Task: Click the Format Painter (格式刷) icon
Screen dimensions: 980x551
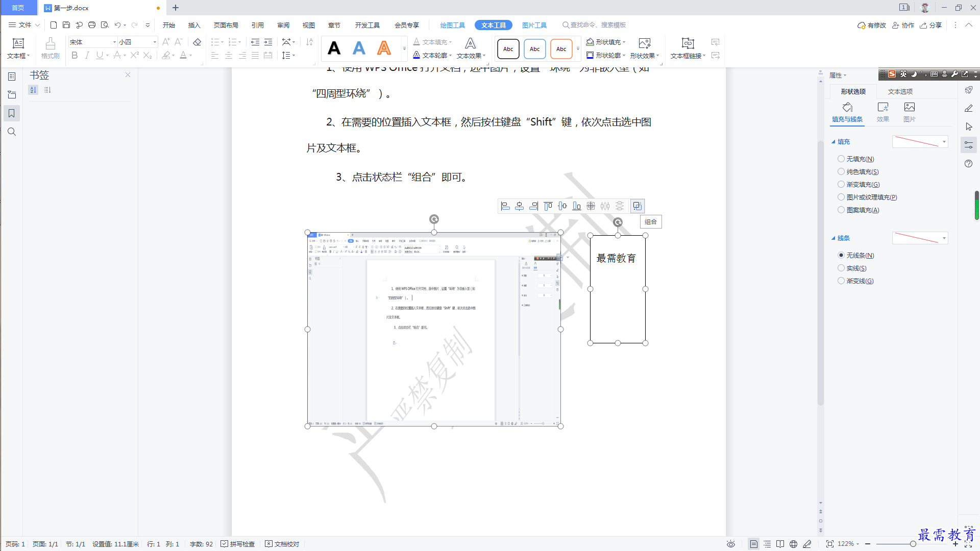Action: point(50,48)
